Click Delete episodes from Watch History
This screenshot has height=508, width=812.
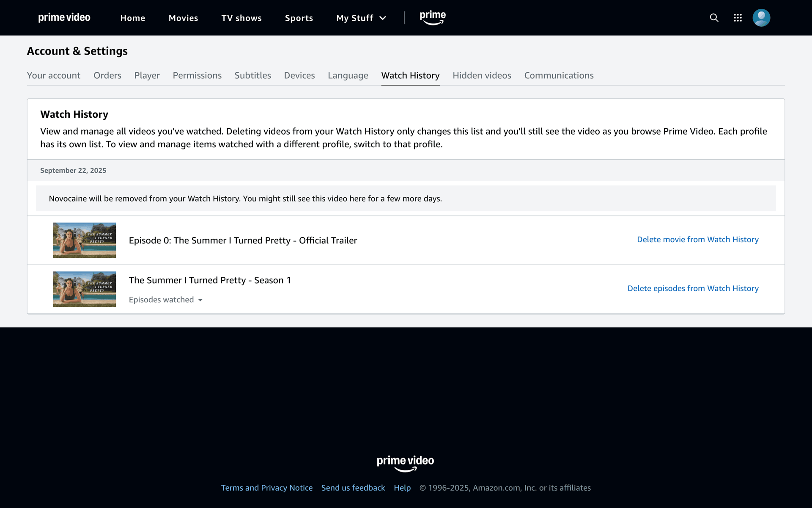click(x=693, y=288)
